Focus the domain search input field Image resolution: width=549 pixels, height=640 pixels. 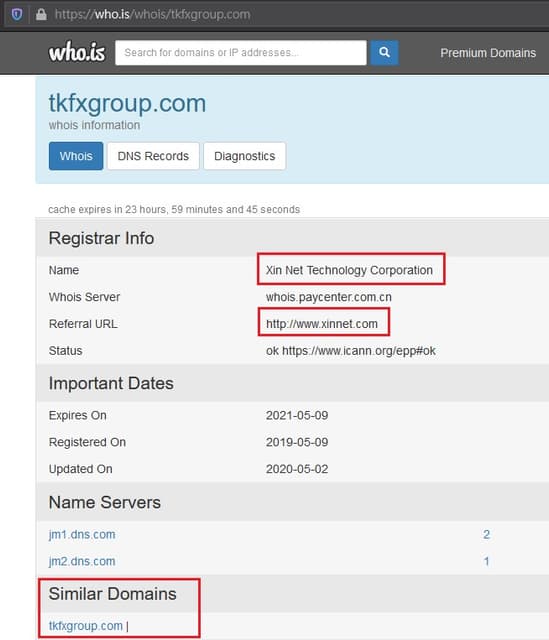[x=241, y=53]
